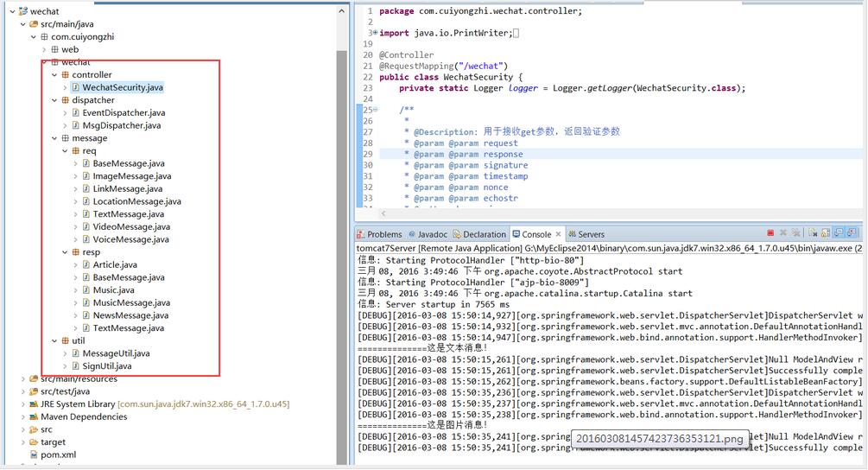Close the Console view tab
Screen dimensions: 868x470
[558, 234]
